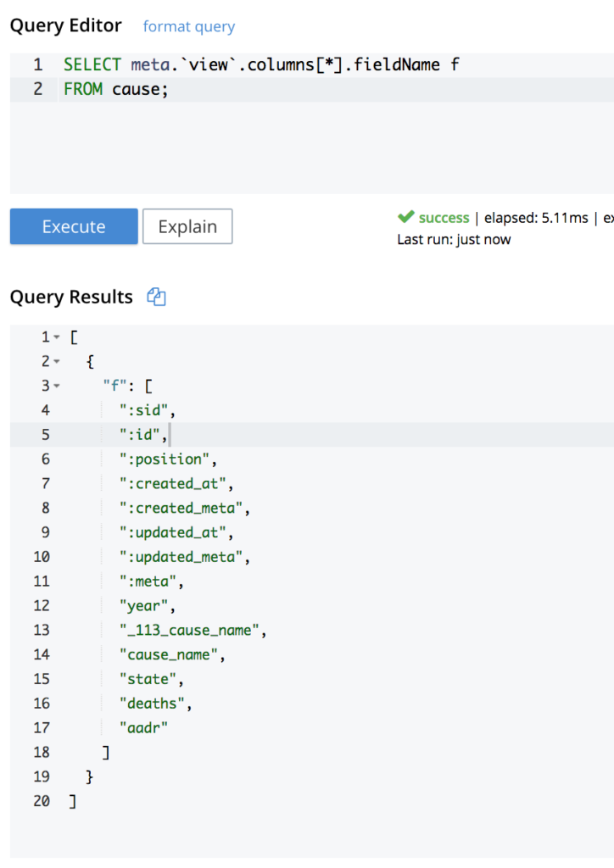Open the format query link
614x868 pixels.
click(188, 26)
